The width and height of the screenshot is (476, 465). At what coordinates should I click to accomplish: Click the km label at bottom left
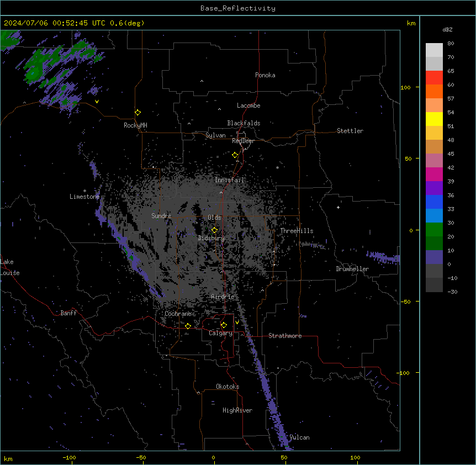8,459
